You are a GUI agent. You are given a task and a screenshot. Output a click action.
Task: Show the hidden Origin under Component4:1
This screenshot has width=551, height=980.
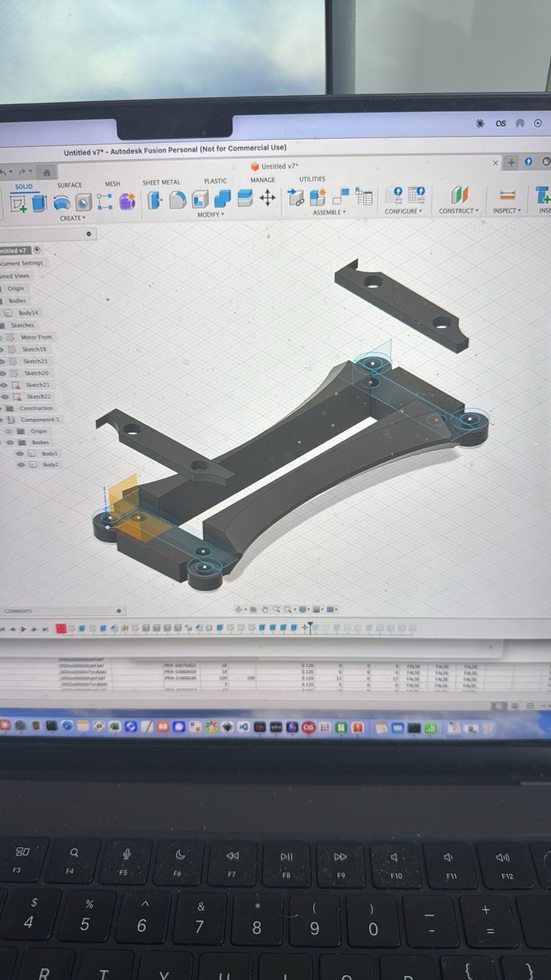pyautogui.click(x=9, y=431)
